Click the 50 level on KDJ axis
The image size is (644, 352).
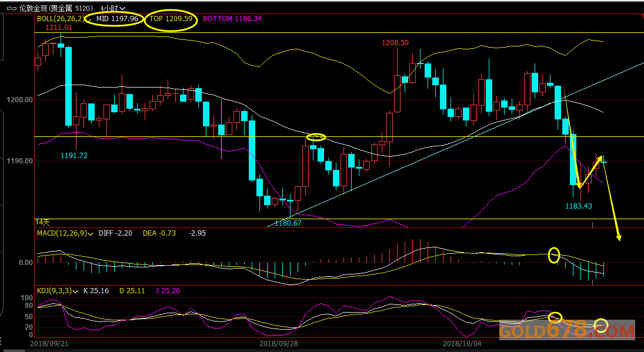(28, 317)
